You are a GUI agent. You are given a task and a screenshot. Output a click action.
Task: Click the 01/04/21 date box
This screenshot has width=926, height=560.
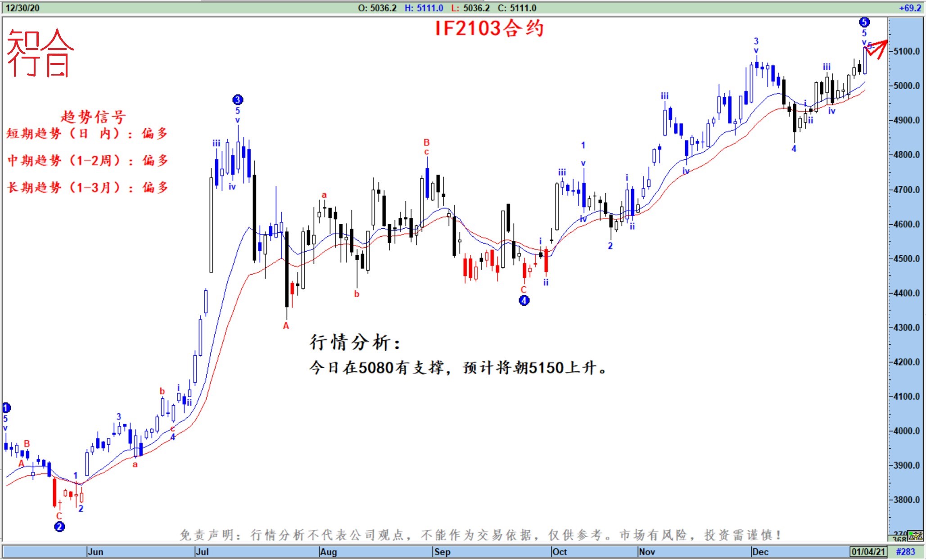pyautogui.click(x=868, y=551)
